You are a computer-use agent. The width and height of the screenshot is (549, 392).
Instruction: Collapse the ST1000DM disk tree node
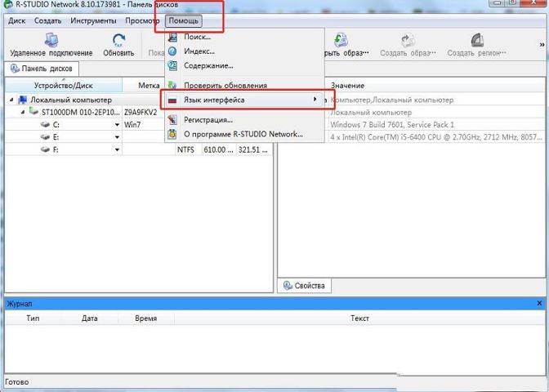pyautogui.click(x=24, y=112)
